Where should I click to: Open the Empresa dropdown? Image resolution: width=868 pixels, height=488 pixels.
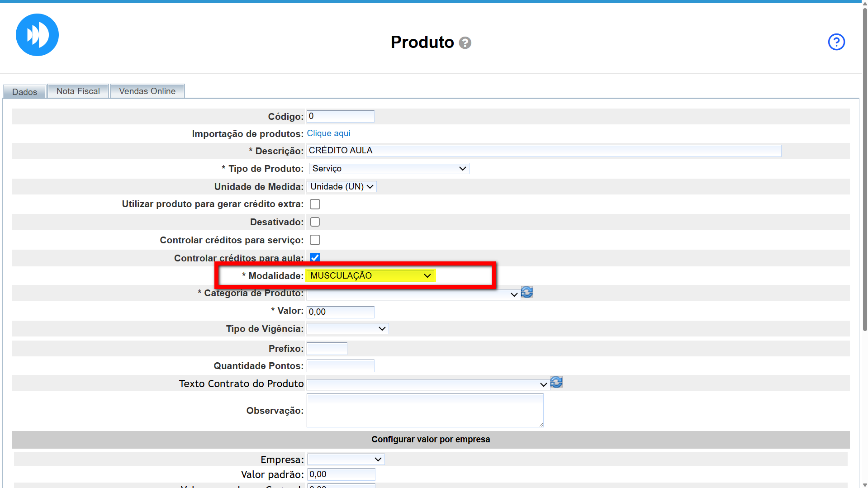tap(346, 460)
